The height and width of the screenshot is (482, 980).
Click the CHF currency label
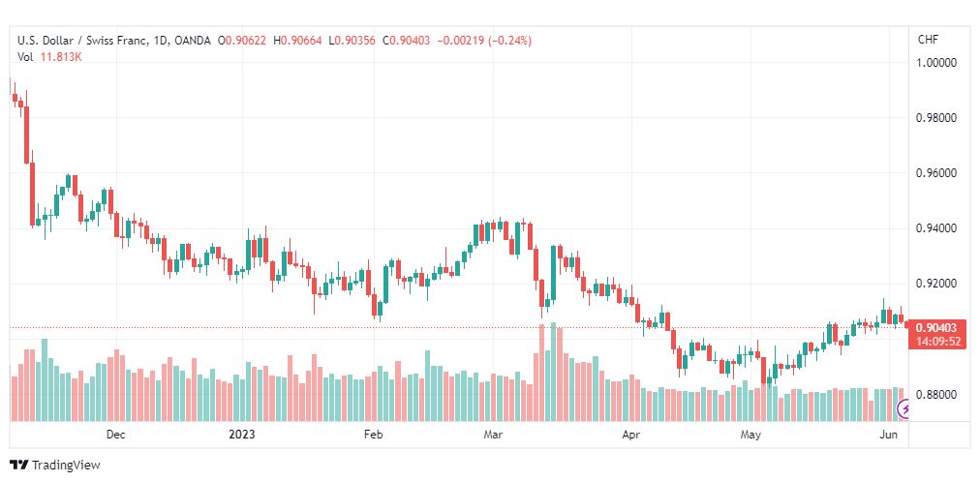point(928,40)
